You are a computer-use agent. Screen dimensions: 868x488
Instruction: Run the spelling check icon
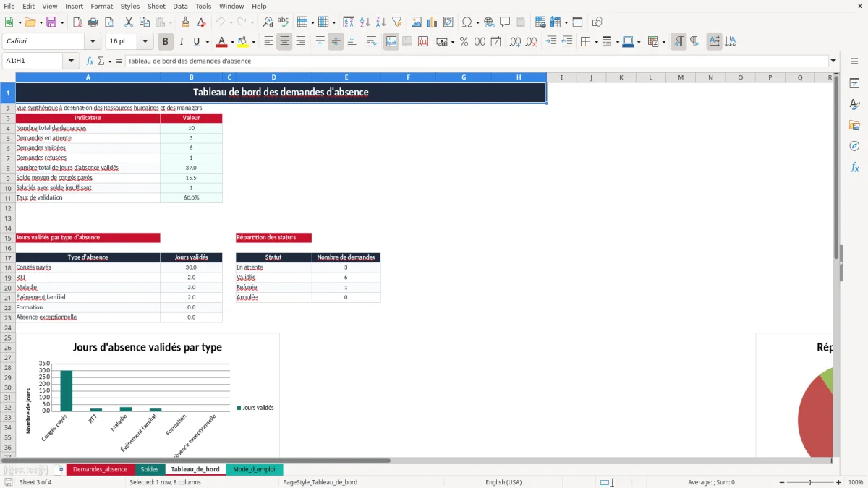click(x=284, y=22)
